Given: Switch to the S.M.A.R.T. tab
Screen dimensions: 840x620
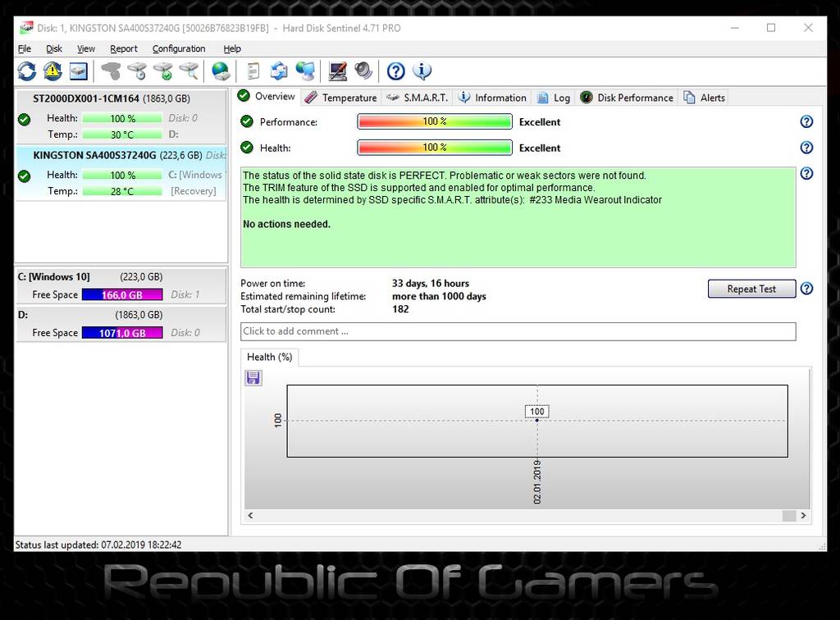Looking at the screenshot, I should tap(418, 98).
